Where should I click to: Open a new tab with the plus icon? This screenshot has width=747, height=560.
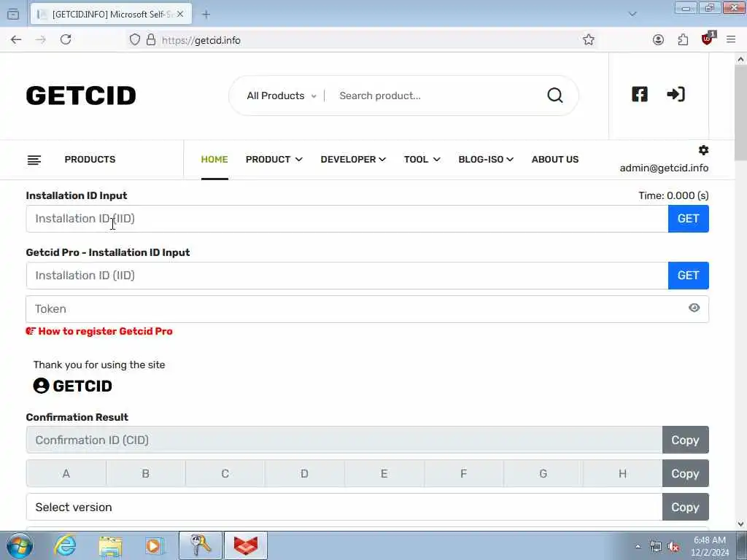pyautogui.click(x=206, y=15)
